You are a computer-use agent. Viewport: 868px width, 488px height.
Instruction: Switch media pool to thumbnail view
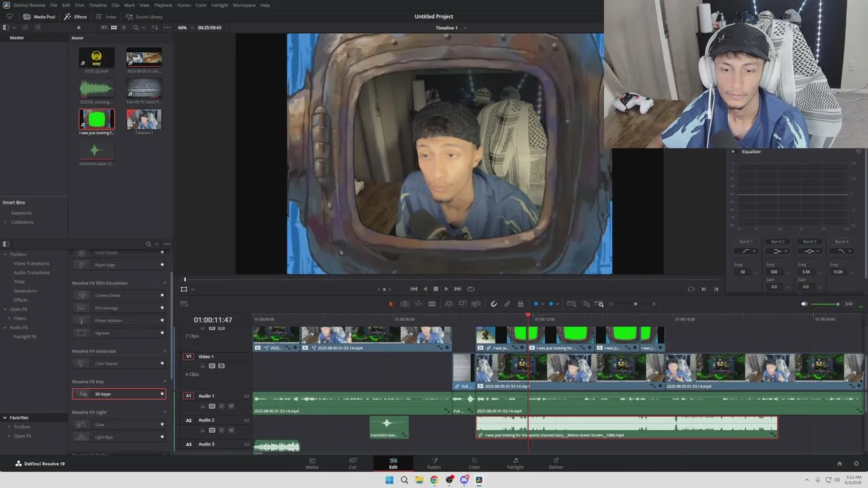coord(113,28)
